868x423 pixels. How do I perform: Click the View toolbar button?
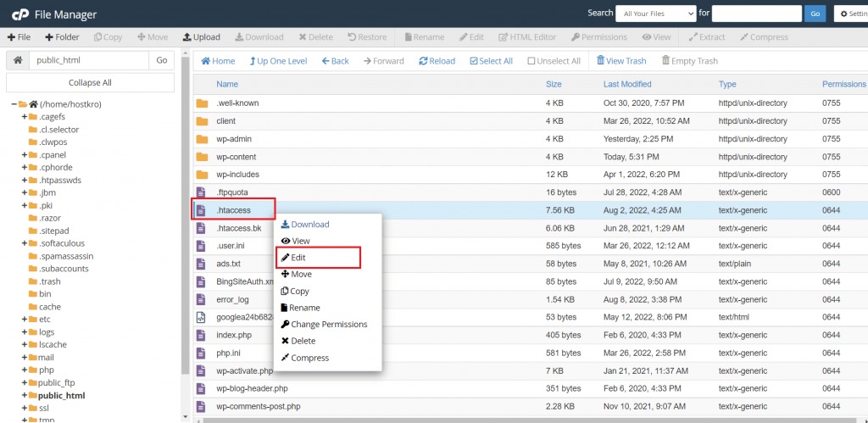pyautogui.click(x=657, y=37)
